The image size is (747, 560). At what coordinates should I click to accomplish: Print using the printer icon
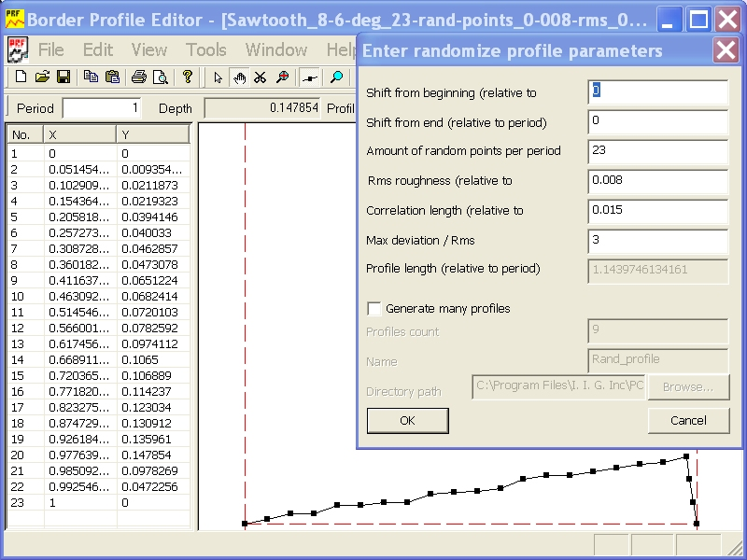click(138, 77)
